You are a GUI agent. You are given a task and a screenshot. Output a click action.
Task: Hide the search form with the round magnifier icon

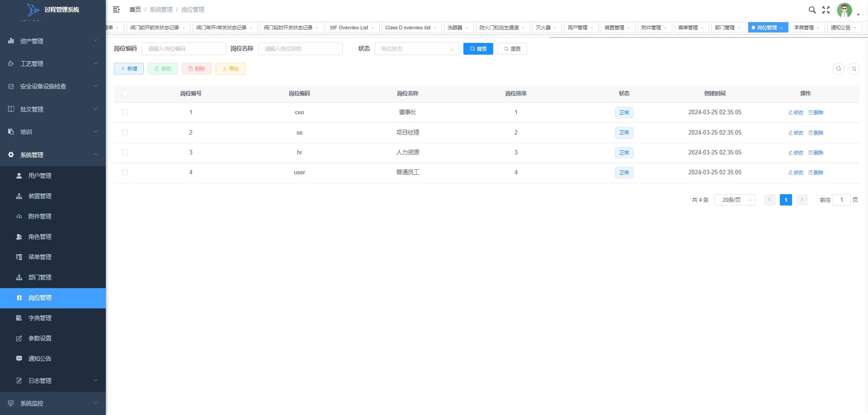click(x=839, y=69)
